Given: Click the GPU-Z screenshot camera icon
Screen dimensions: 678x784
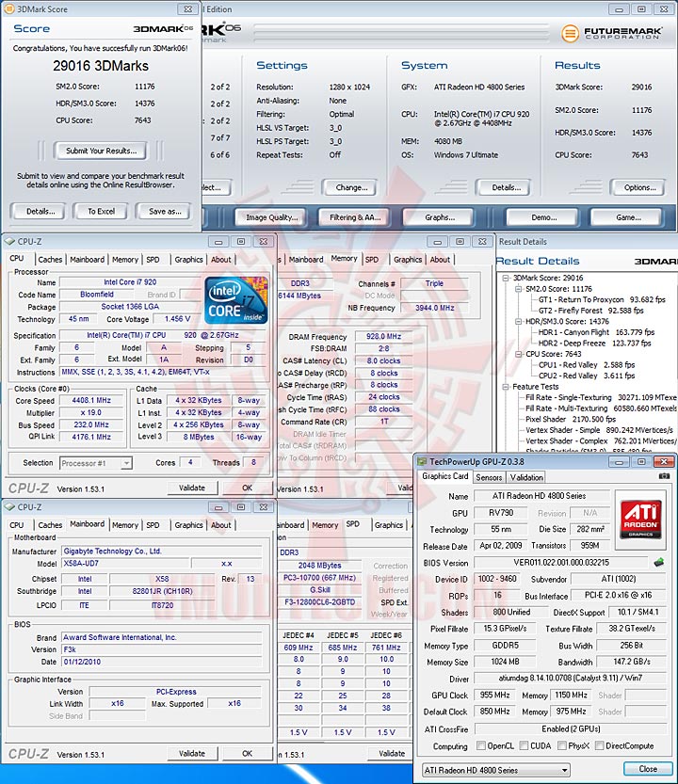Looking at the screenshot, I should [x=664, y=476].
